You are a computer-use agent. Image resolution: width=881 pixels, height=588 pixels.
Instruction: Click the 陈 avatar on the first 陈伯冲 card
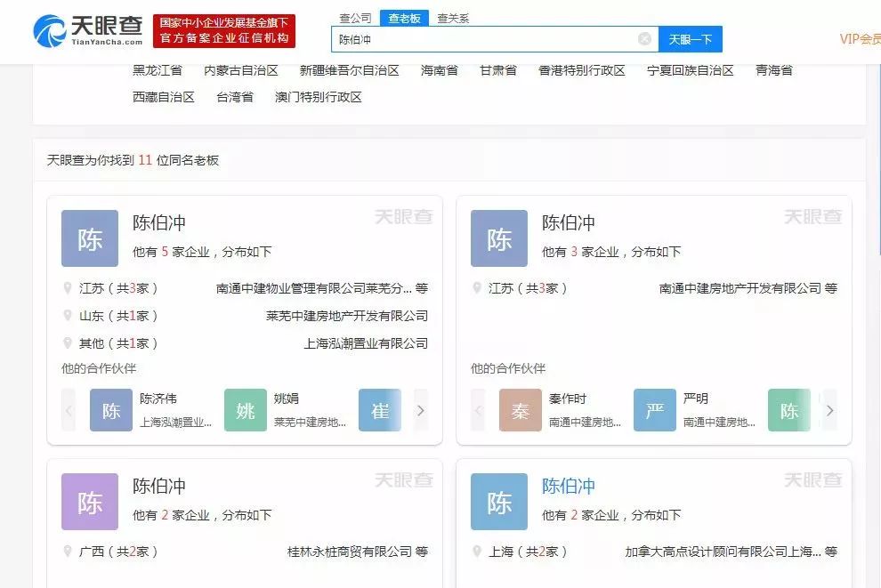pyautogui.click(x=89, y=238)
